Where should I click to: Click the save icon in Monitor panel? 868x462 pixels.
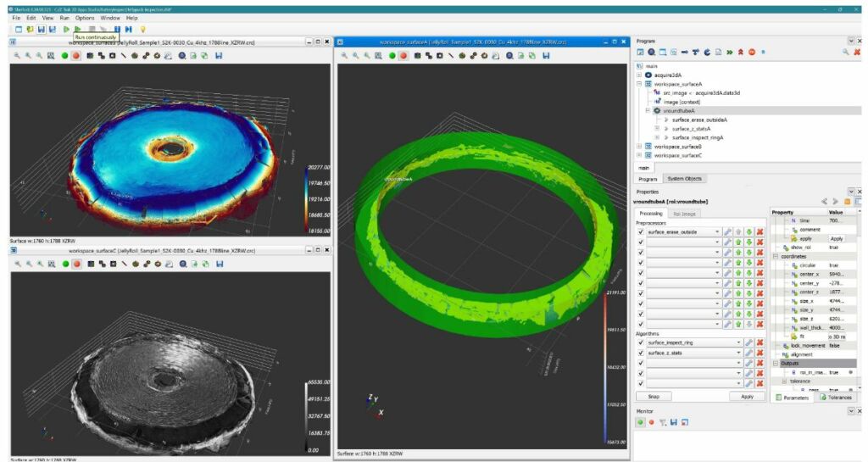[x=673, y=421]
